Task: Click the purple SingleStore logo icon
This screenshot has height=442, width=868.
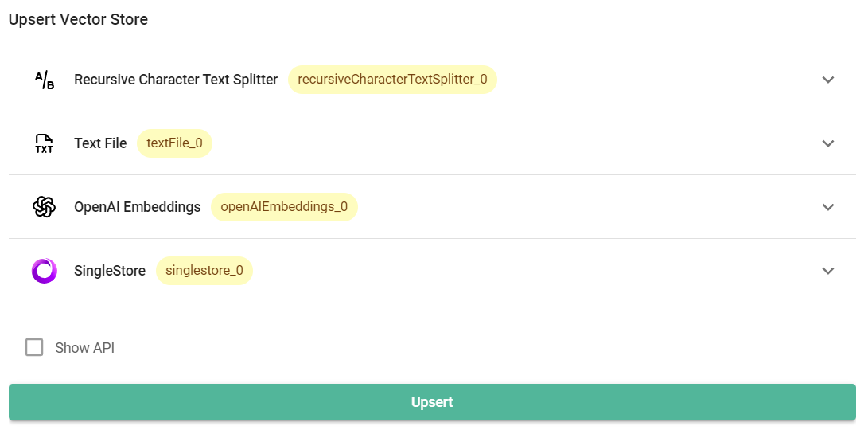Action: point(45,271)
